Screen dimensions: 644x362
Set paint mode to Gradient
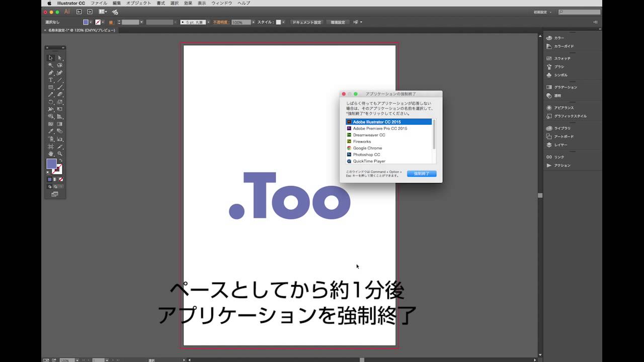pos(55,179)
